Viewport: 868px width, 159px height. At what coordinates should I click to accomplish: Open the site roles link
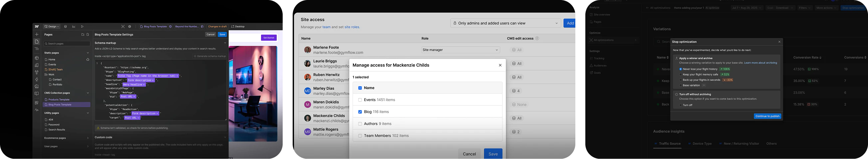click(352, 27)
